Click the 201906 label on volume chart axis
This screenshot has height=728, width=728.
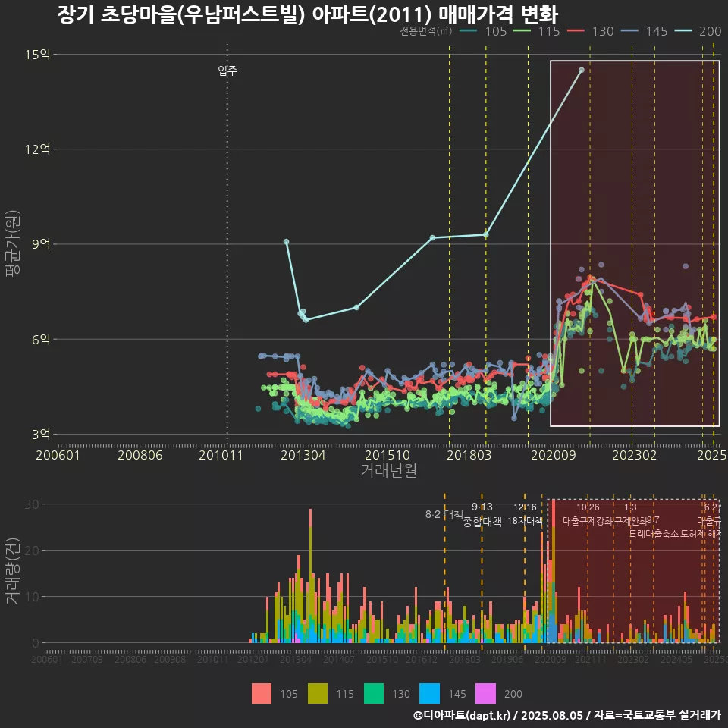tap(507, 659)
